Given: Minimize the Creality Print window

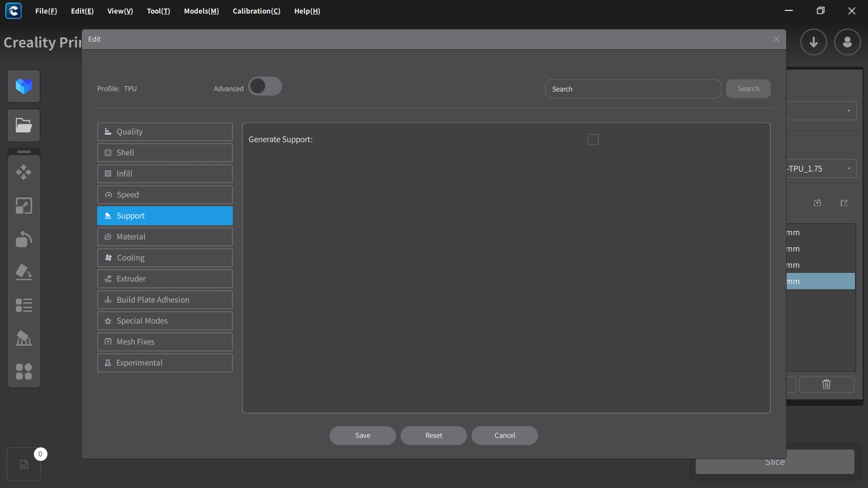Looking at the screenshot, I should (789, 11).
